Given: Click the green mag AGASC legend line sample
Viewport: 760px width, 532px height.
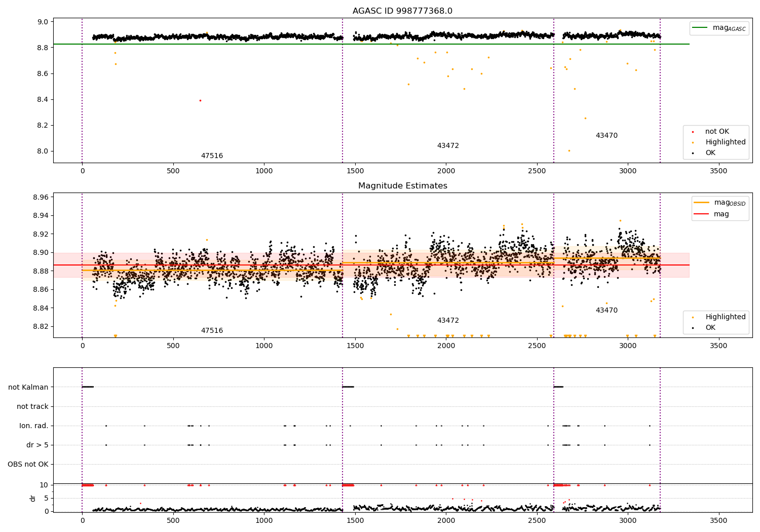Looking at the screenshot, I should coord(700,27).
